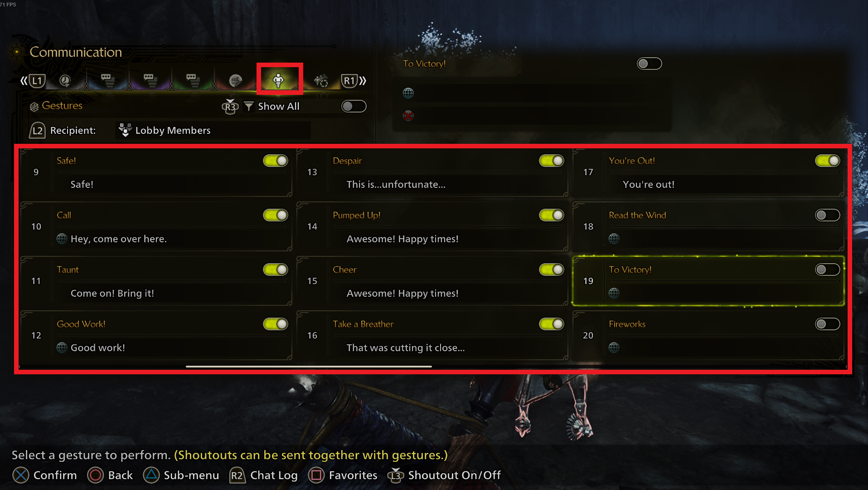Enable the Read the Wind shoutout toggle
Viewport: 868px width, 490px height.
point(827,215)
